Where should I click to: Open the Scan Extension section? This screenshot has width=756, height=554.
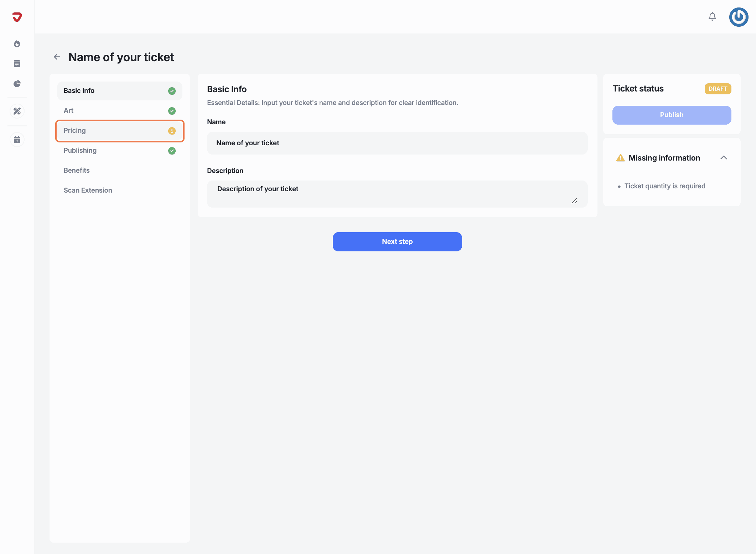click(88, 190)
